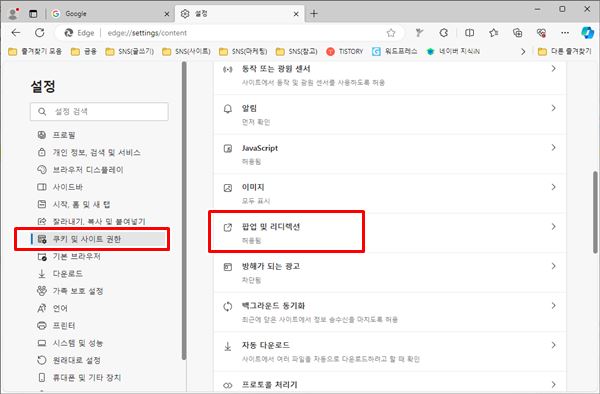Click the brush icon in toolbar
Screen dimensions: 600x394
(x=419, y=33)
